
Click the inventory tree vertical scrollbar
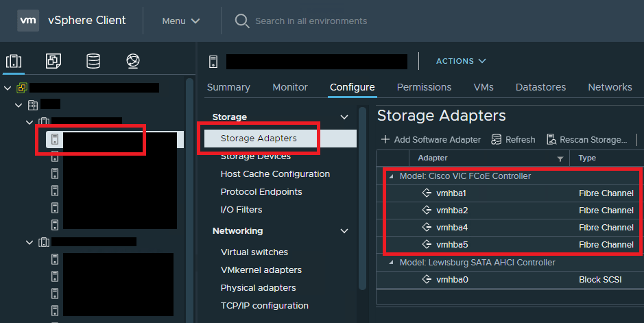(x=189, y=200)
